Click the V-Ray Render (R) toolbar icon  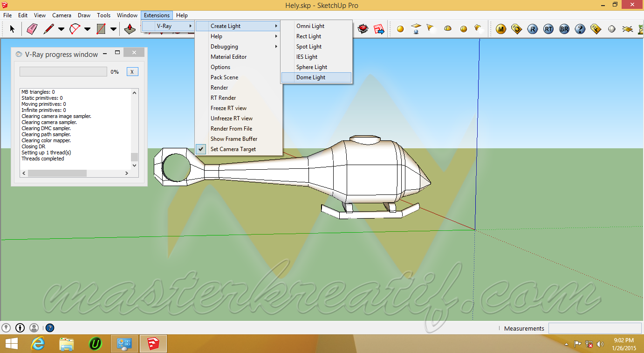533,29
